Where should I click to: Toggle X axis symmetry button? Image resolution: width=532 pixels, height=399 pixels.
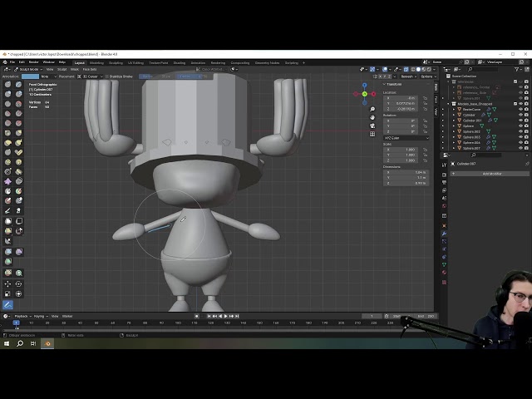pyautogui.click(x=381, y=76)
